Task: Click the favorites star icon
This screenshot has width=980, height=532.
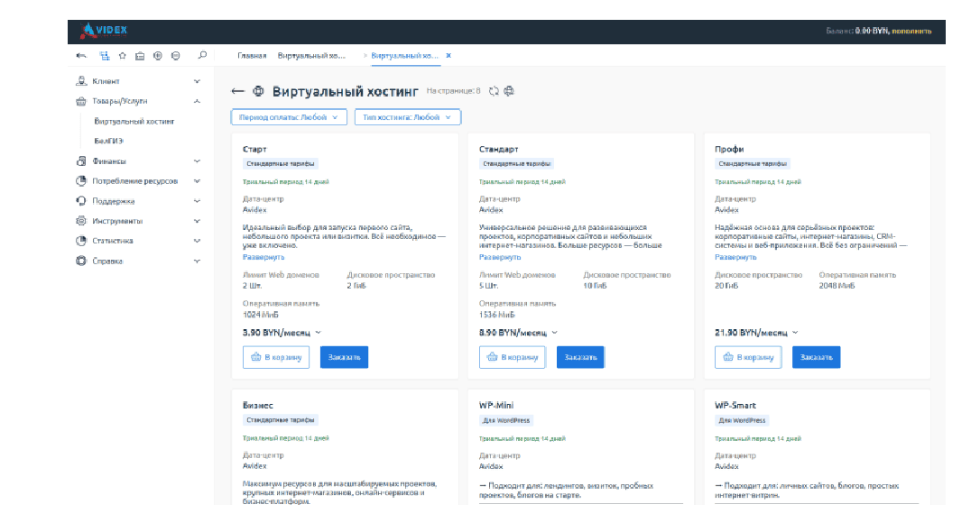Action: pos(122,56)
